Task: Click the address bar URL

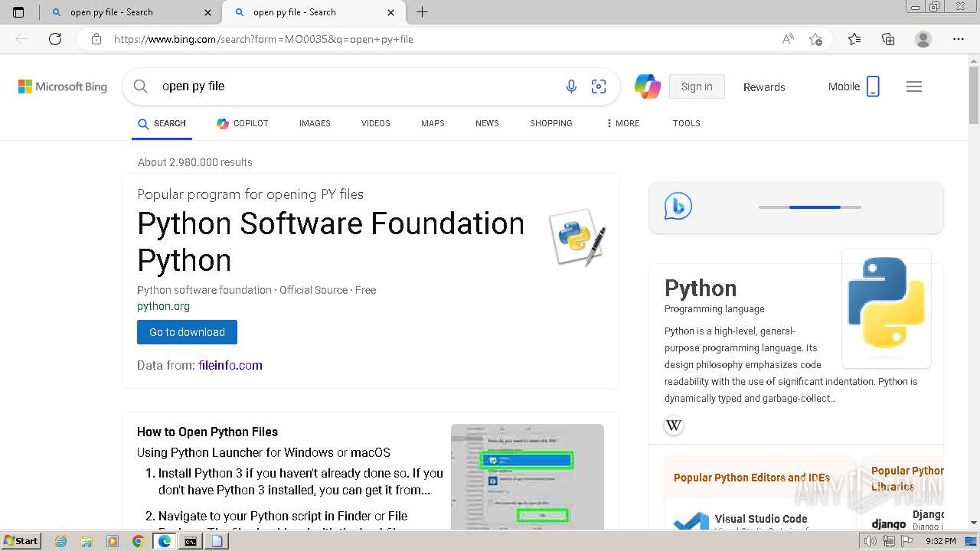Action: pos(263,39)
